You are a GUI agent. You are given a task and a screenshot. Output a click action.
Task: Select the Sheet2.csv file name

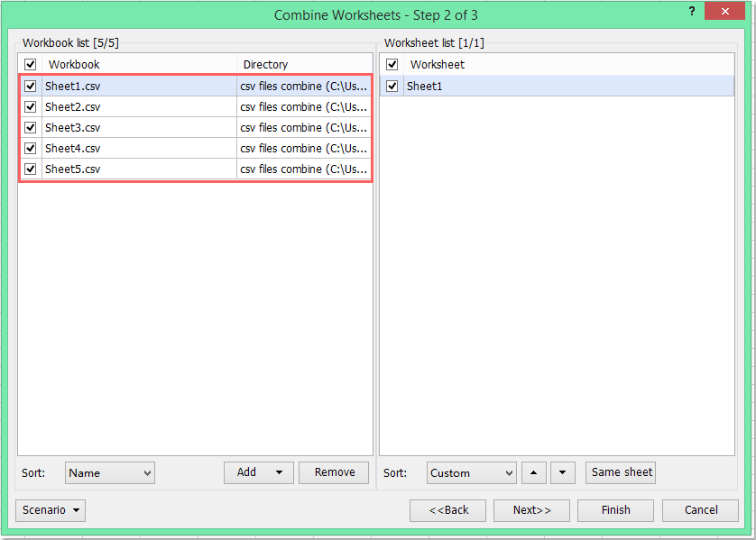(x=73, y=107)
